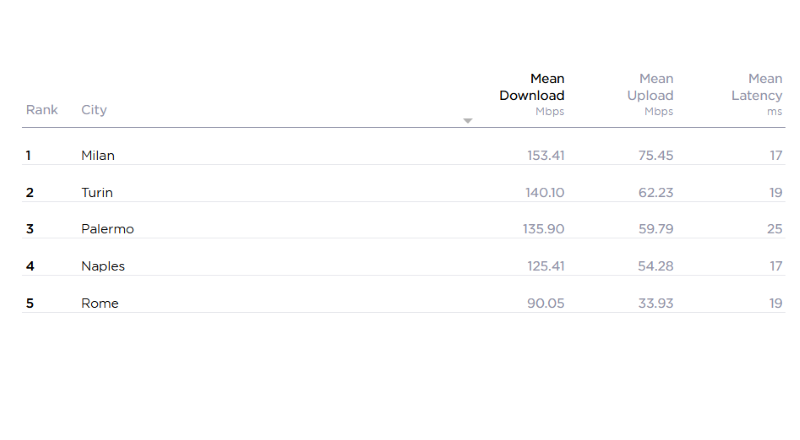Select the Turin city name
This screenshot has height=440, width=800.
(97, 192)
